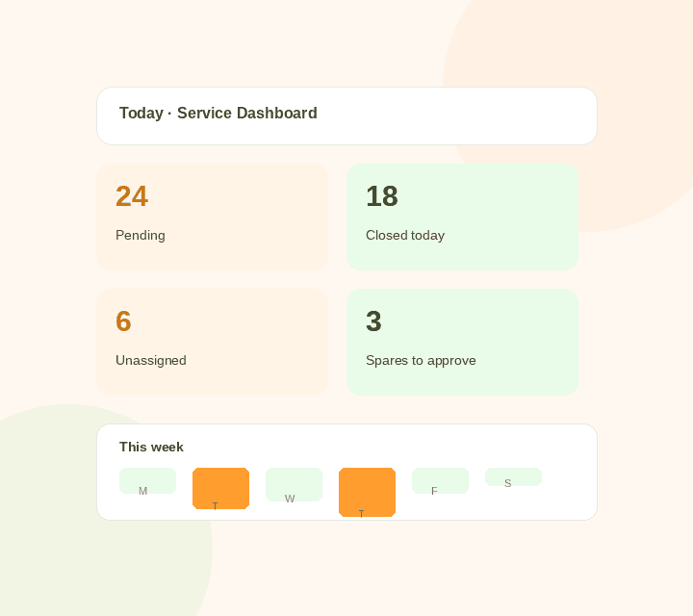
Task: Select the Unassigned card showing 6
Action: [x=212, y=342]
